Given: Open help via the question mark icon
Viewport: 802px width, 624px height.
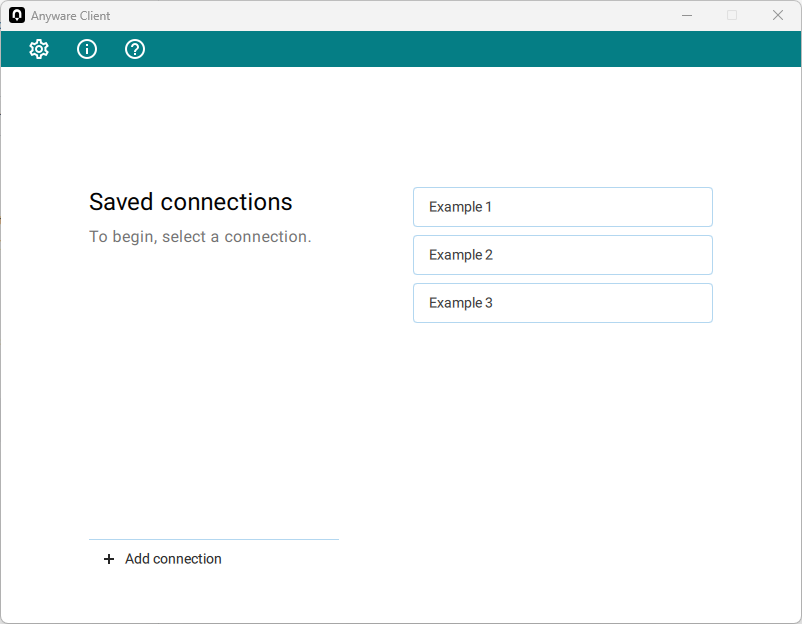Looking at the screenshot, I should (x=135, y=49).
